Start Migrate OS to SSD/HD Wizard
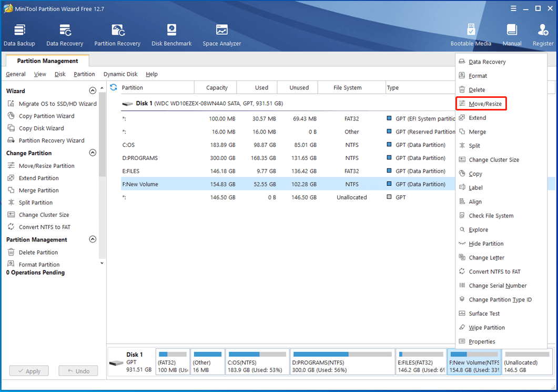The height and width of the screenshot is (392, 558). tap(52, 104)
